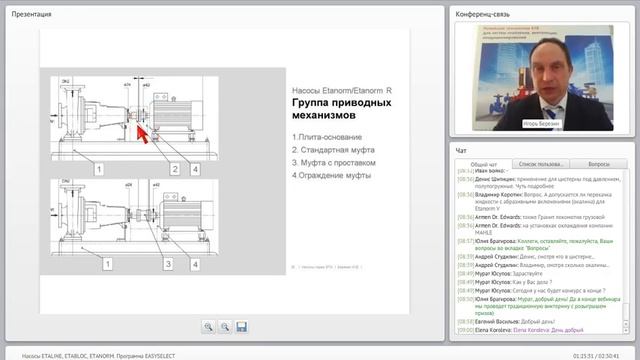
Task: Click Денис Шипицин's chat message
Action: (539, 182)
